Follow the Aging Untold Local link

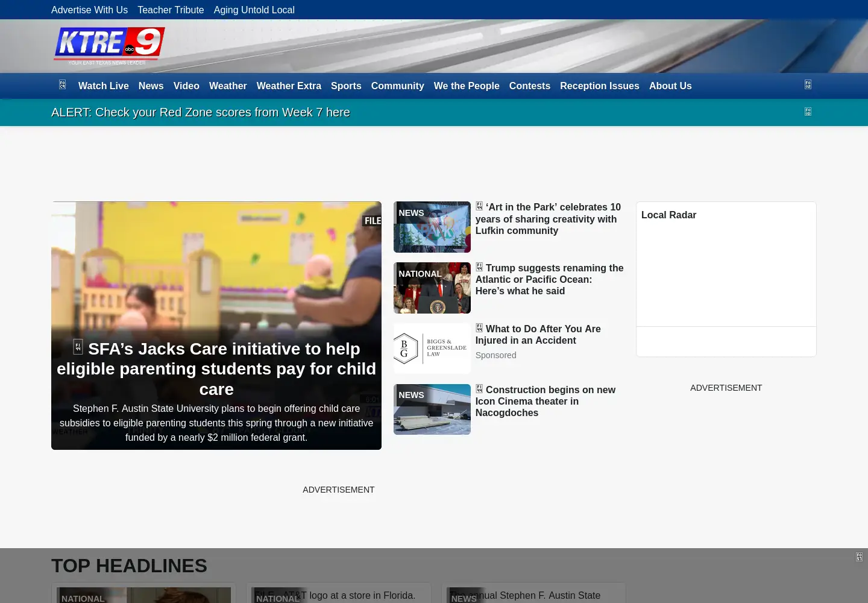(254, 10)
